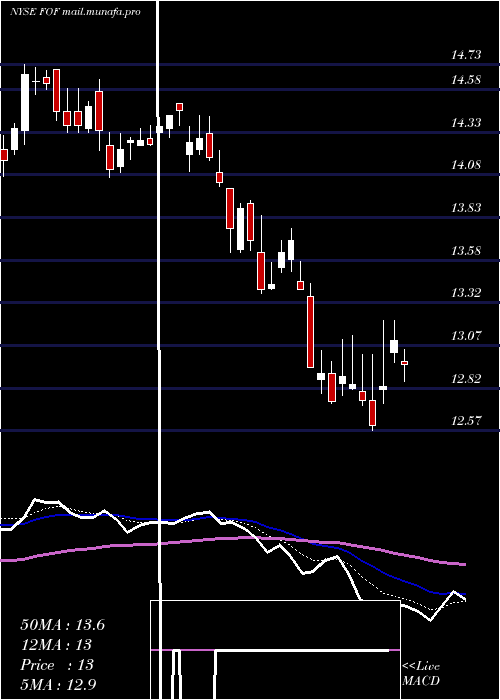Click the 13.07 price axis label

point(466,335)
